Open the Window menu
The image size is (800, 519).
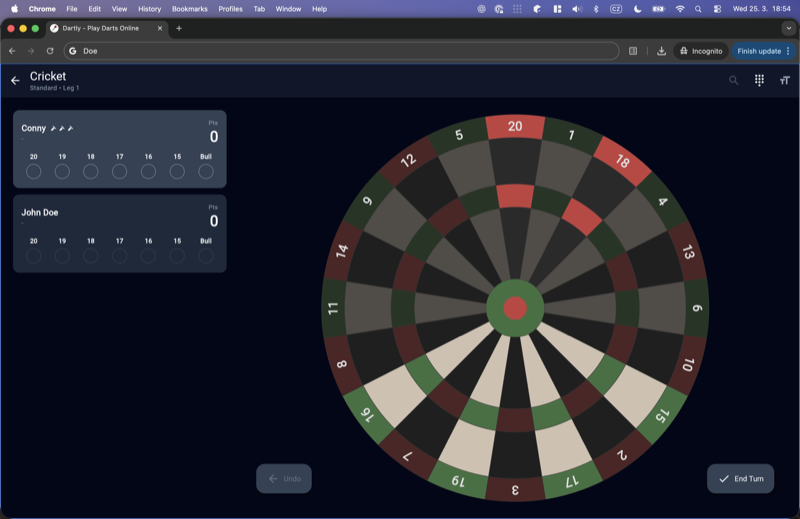coord(288,9)
